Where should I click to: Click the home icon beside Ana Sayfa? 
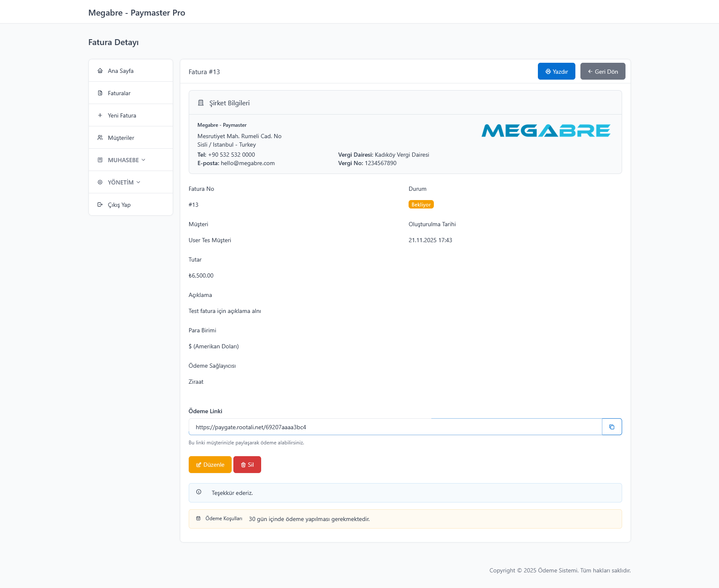pyautogui.click(x=100, y=71)
